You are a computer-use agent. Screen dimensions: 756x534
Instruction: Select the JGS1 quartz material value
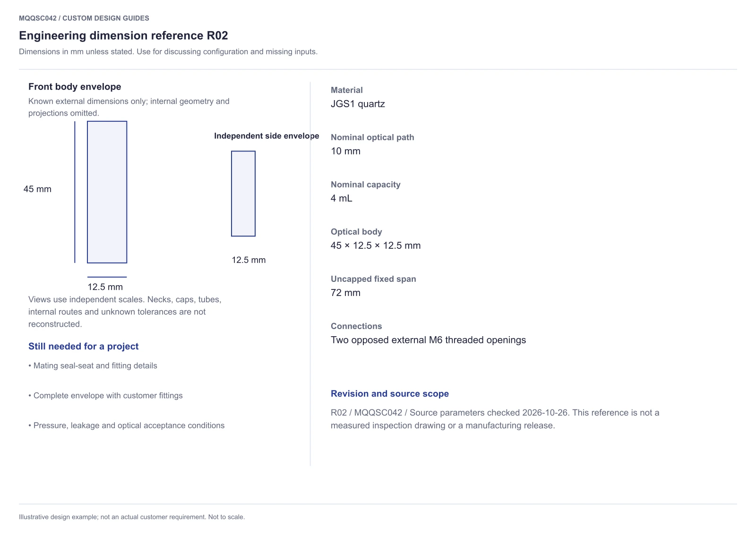358,104
